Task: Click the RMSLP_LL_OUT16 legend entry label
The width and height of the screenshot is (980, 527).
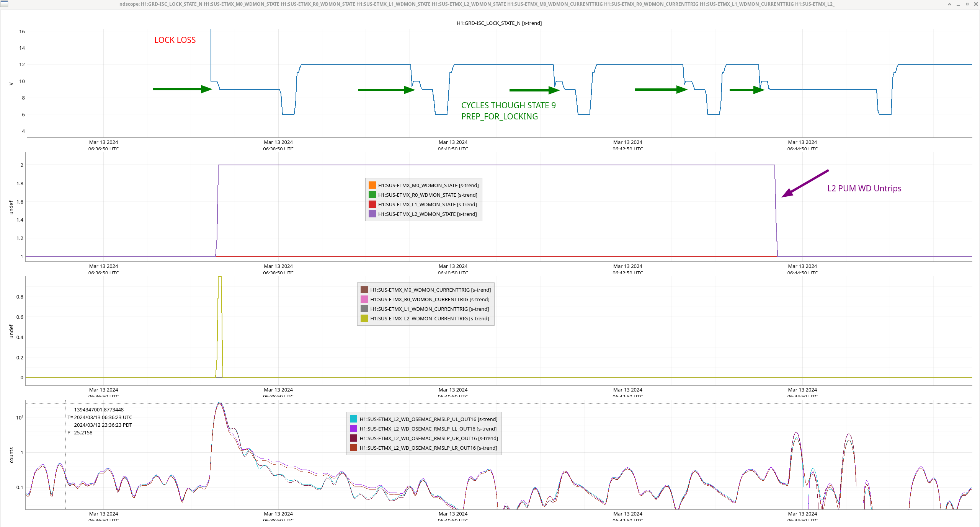Action: [x=428, y=429]
